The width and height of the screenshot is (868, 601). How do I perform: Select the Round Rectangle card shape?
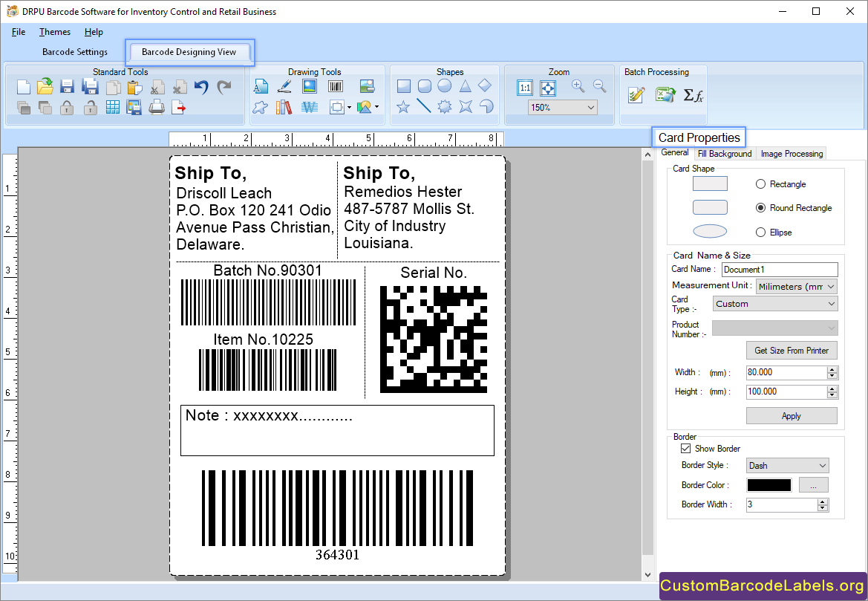pyautogui.click(x=760, y=208)
